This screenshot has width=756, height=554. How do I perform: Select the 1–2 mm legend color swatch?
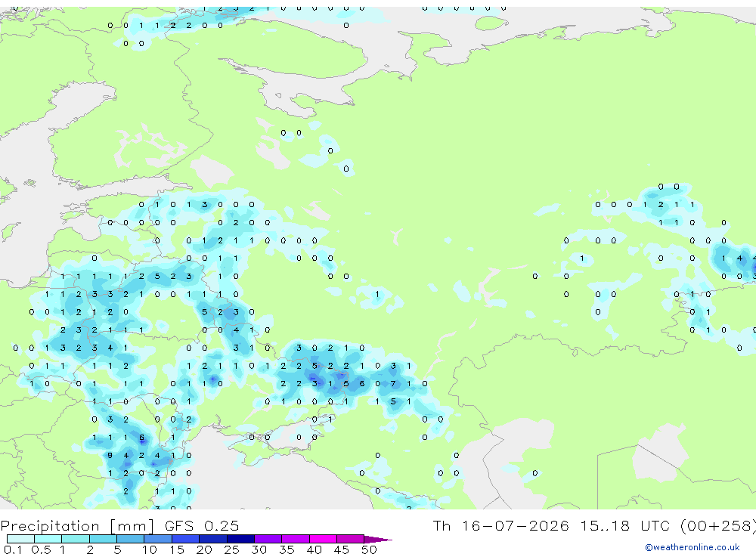click(76, 539)
